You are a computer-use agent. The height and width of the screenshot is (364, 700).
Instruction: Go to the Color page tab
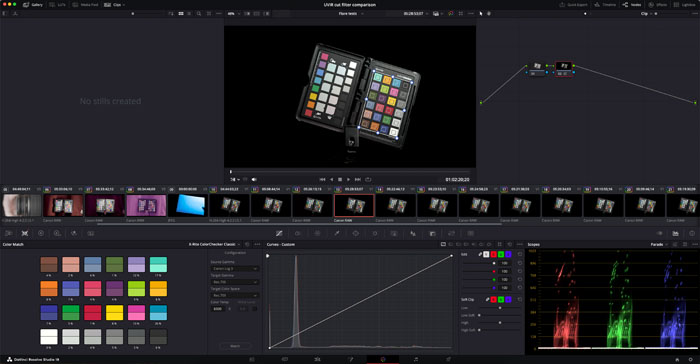(383, 359)
